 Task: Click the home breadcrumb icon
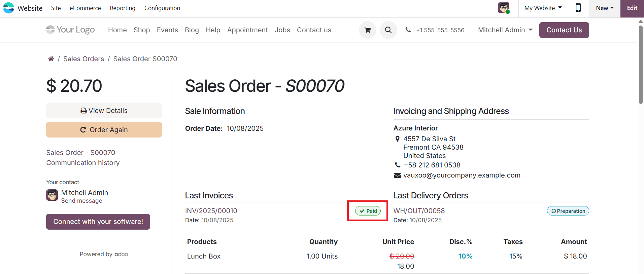point(51,59)
